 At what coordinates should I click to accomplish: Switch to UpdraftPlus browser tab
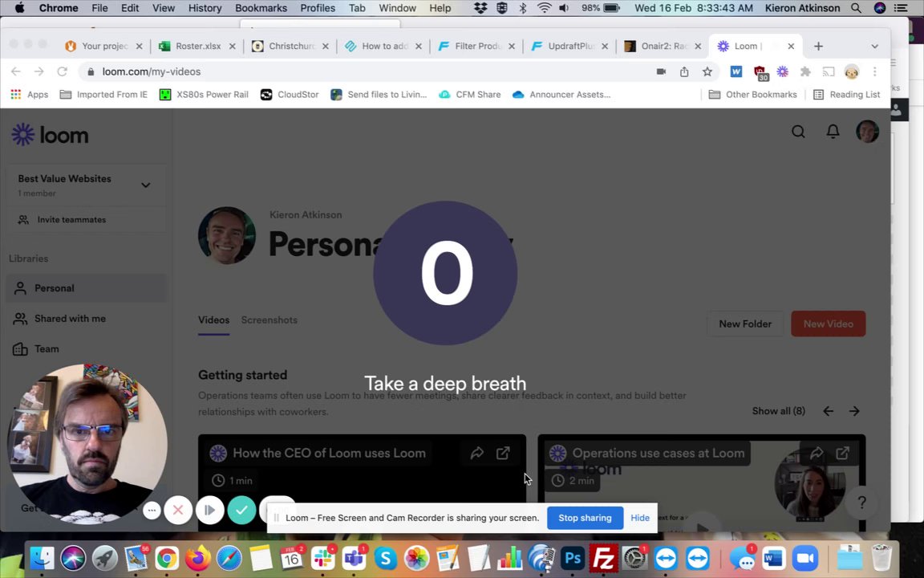coord(569,46)
